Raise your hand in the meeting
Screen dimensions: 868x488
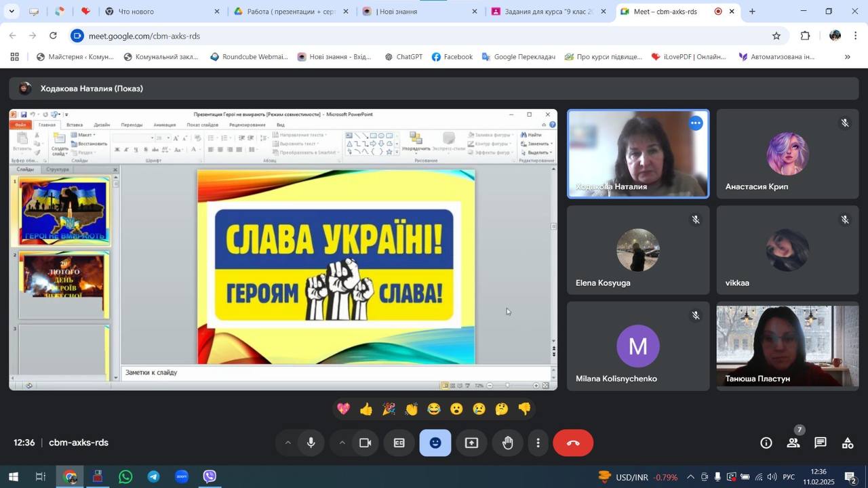pos(508,443)
